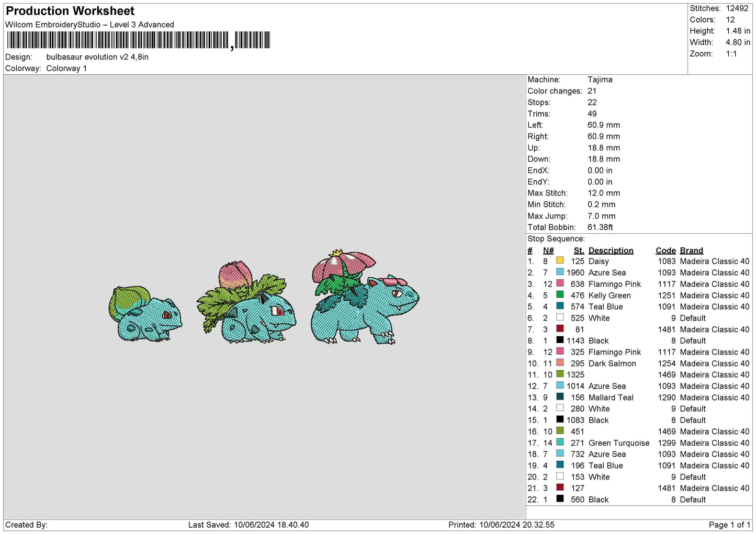Select the Bulbasaur embroidery on the left
756x534 pixels.
tap(145, 314)
